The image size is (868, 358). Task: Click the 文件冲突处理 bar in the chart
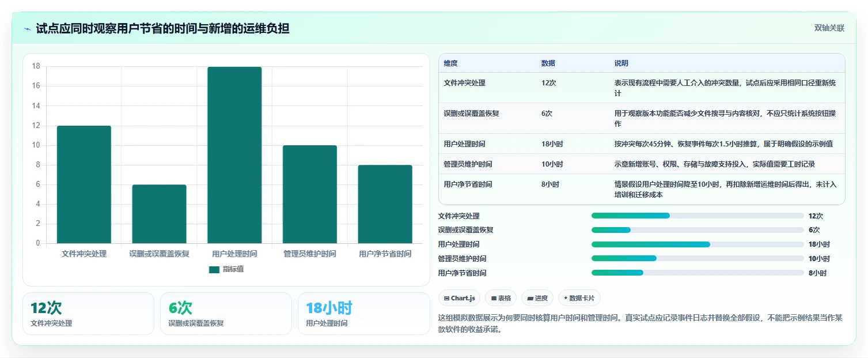coord(84,184)
